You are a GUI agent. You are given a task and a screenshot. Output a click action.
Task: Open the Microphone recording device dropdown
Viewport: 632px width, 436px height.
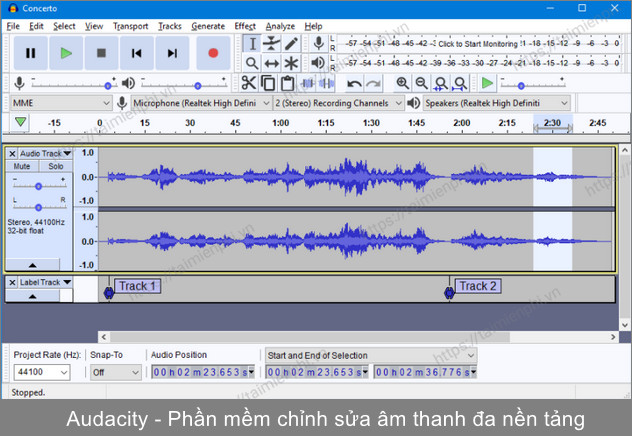[x=202, y=103]
